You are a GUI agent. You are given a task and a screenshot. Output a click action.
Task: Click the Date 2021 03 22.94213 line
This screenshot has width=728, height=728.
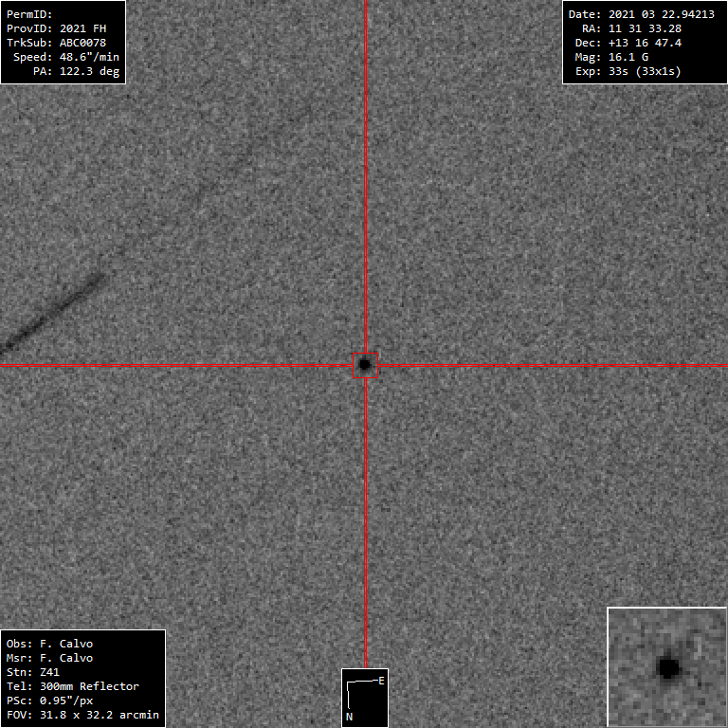tap(642, 14)
